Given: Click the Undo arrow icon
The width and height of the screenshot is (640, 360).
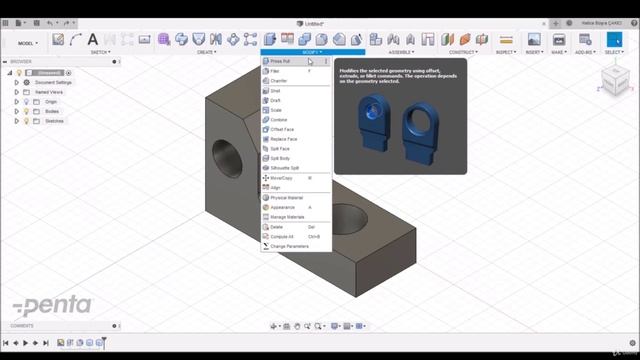Looking at the screenshot, I should (x=50, y=23).
